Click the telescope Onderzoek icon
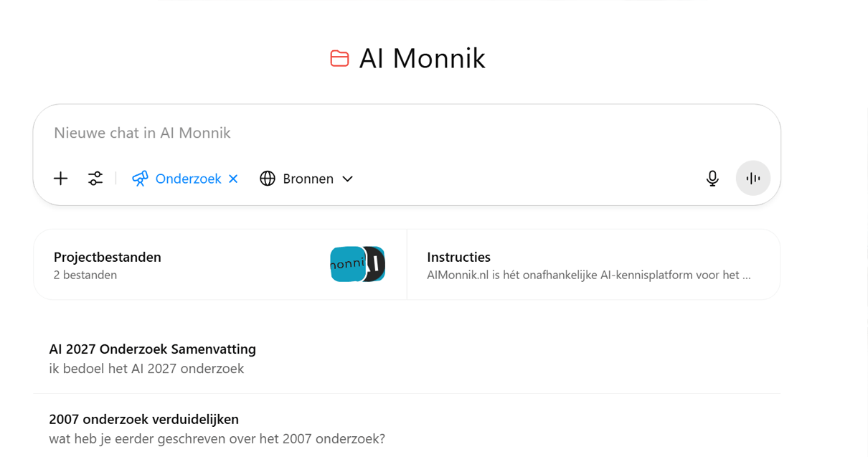The image size is (868, 457). [x=140, y=179]
